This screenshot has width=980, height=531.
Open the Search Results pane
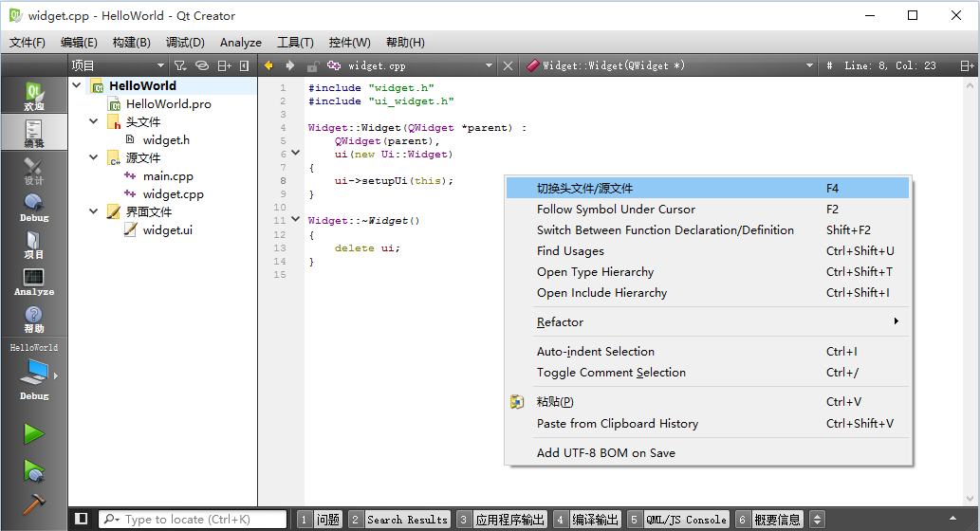[x=398, y=519]
